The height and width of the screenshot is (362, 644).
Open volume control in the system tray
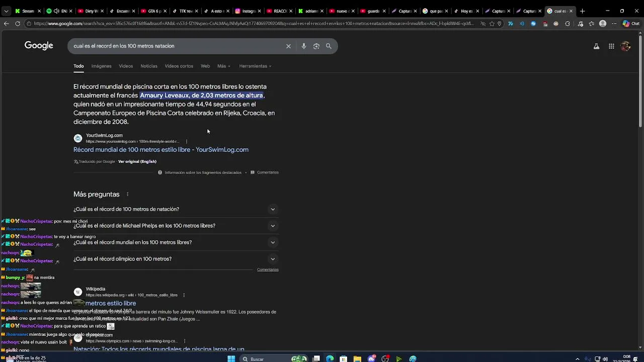[x=604, y=359]
